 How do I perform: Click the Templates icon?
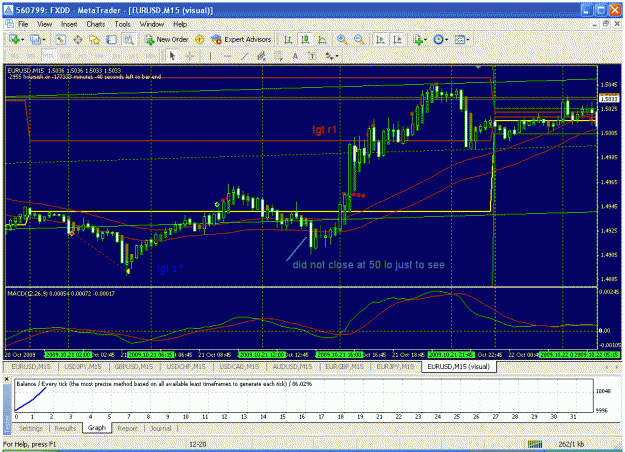(460, 39)
